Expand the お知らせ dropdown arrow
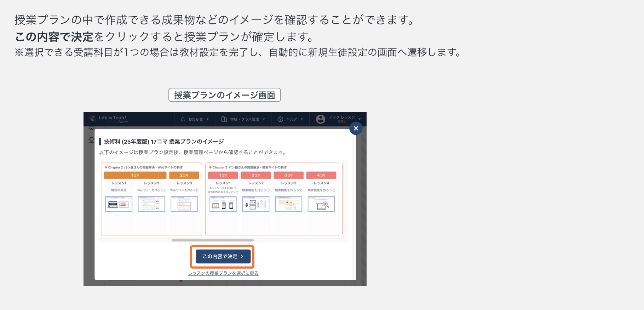 pyautogui.click(x=208, y=119)
